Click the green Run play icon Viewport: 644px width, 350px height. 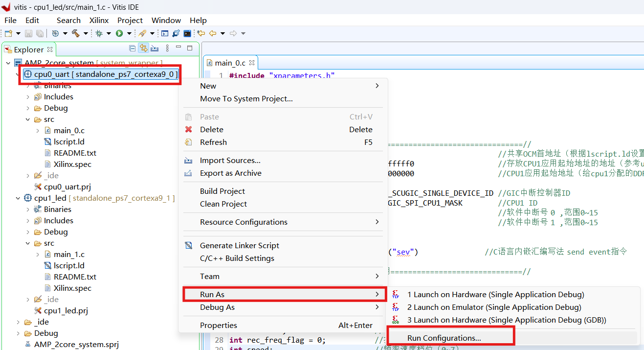(x=119, y=34)
